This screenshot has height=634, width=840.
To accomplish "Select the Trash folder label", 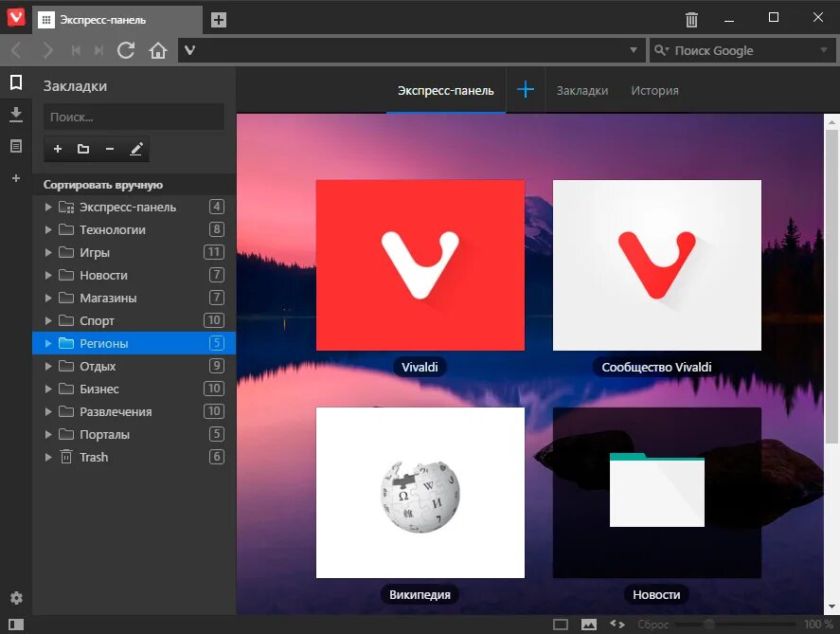I will click(x=94, y=457).
